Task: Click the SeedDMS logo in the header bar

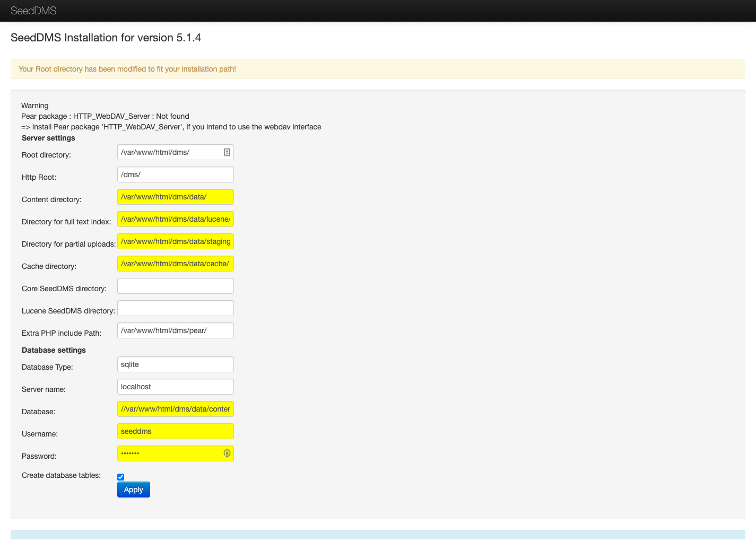Action: (33, 11)
